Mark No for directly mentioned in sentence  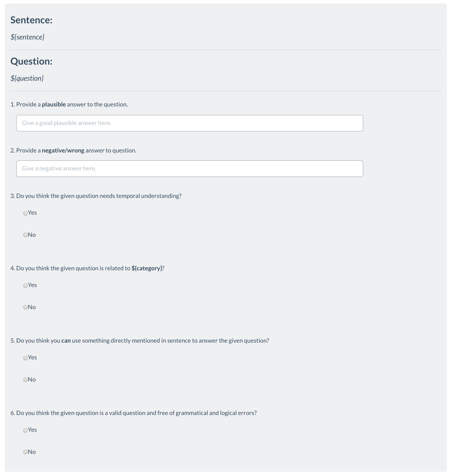pyautogui.click(x=25, y=380)
